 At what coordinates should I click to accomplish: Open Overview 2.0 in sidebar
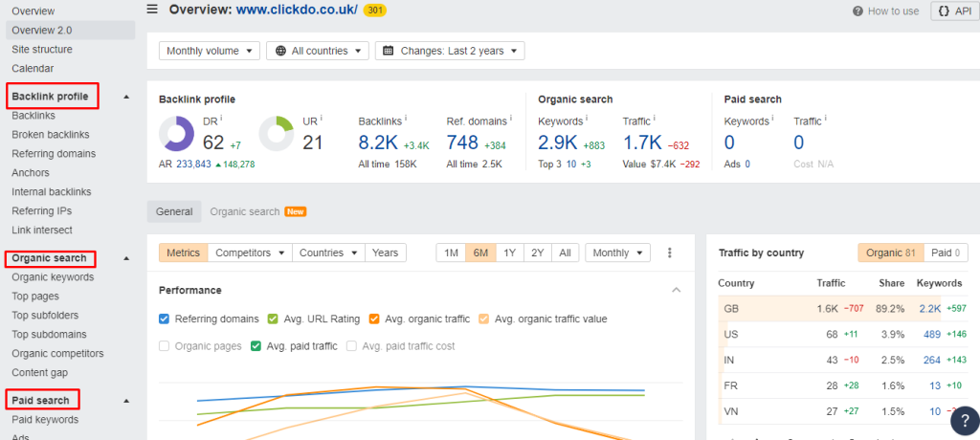tap(71, 30)
